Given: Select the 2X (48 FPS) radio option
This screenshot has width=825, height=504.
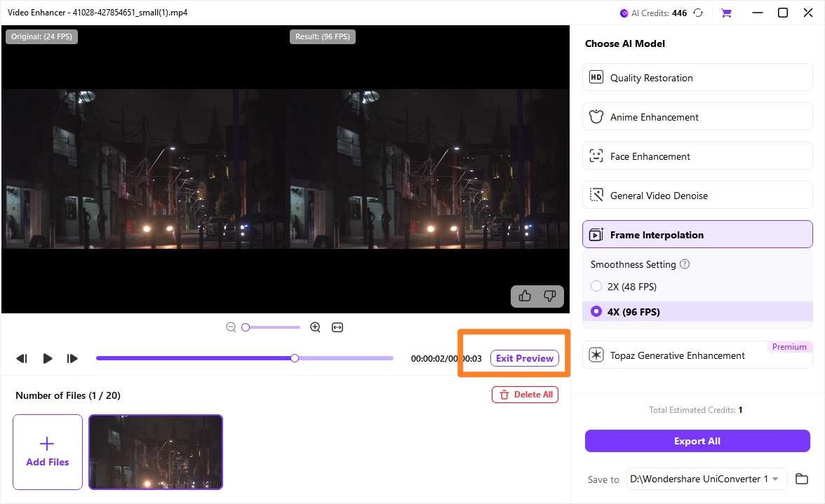Looking at the screenshot, I should (596, 287).
